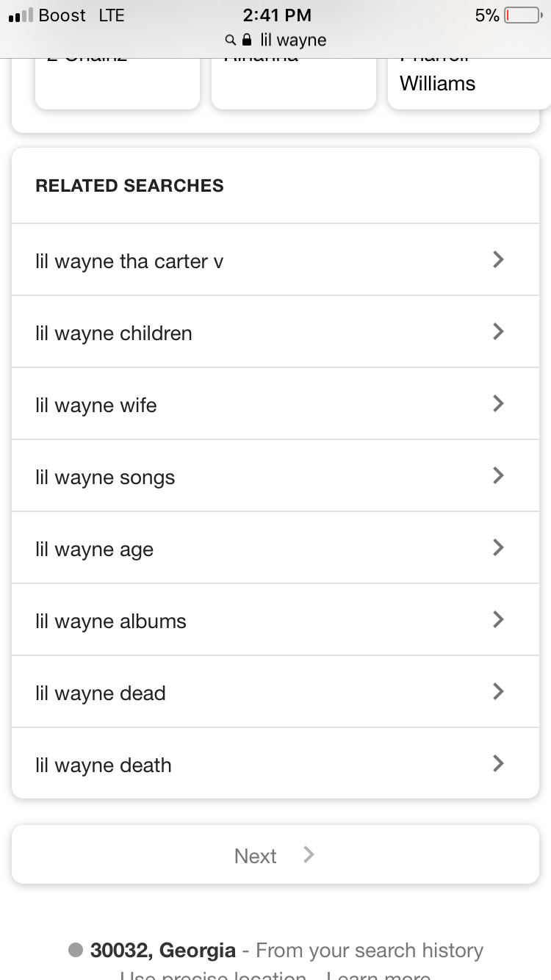Image resolution: width=551 pixels, height=980 pixels.
Task: Tap 30032, Georgia location text
Action: point(162,951)
